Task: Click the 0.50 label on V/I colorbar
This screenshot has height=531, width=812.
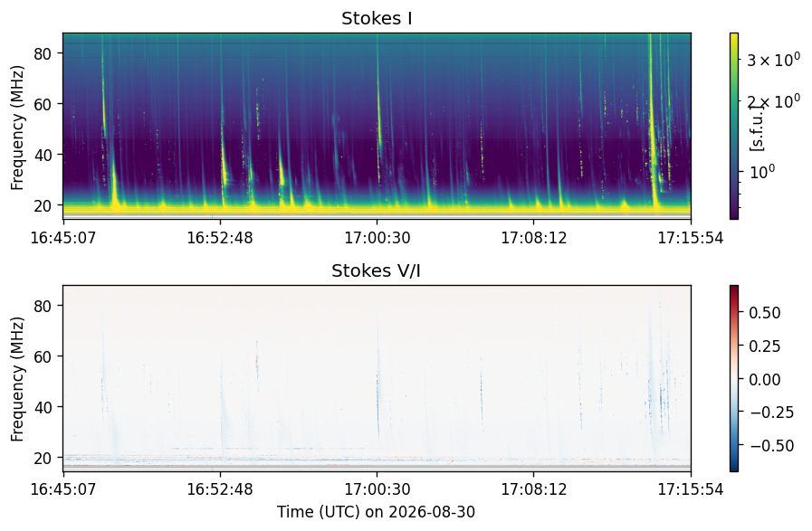Action: point(764,313)
